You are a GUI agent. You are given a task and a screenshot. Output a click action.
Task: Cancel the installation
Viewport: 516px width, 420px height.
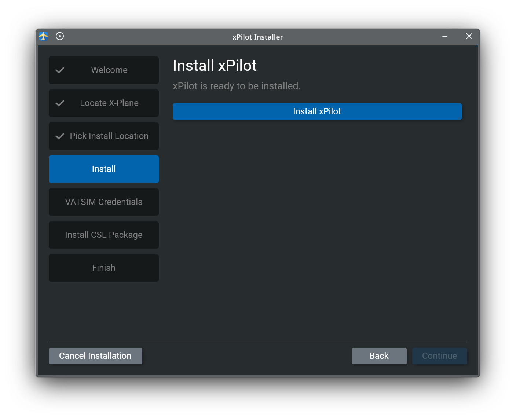(95, 356)
